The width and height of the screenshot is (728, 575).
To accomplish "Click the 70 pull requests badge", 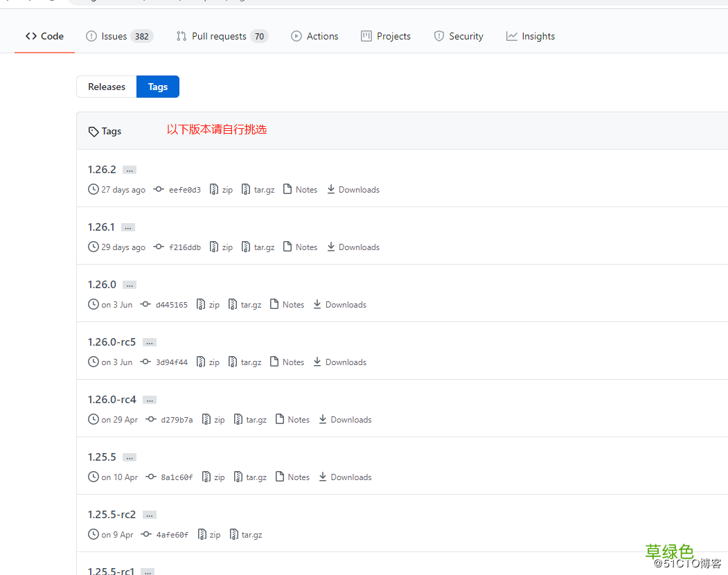I will [x=260, y=36].
